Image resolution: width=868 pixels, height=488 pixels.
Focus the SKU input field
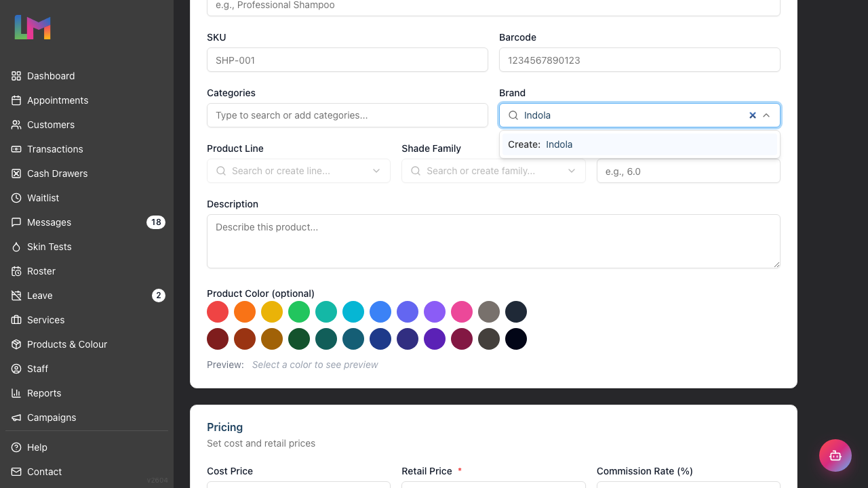(x=347, y=60)
